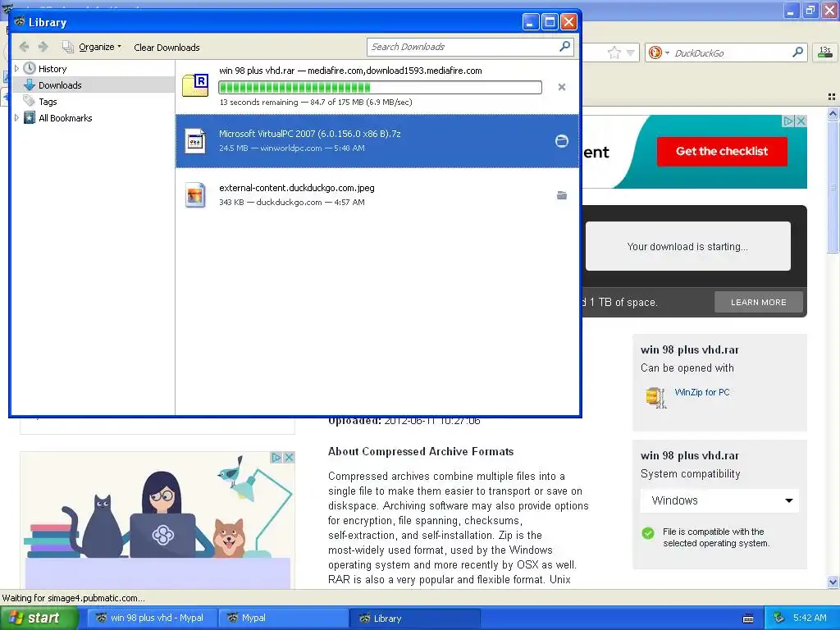The image size is (840, 630).
Task: Select Downloads in the Library sidebar
Action: coord(60,85)
